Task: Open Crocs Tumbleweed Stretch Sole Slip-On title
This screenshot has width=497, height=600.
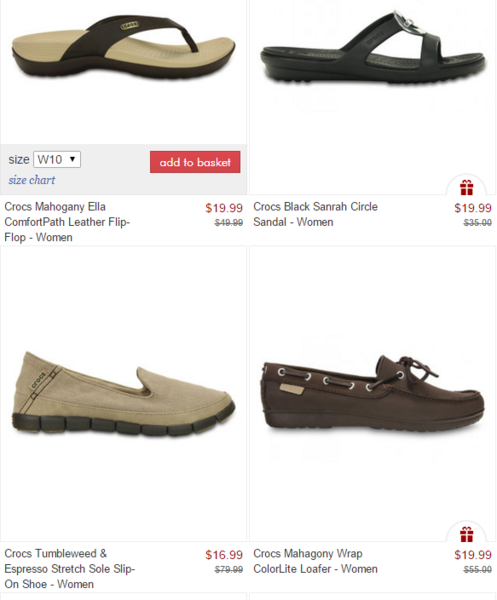Action: coord(70,569)
